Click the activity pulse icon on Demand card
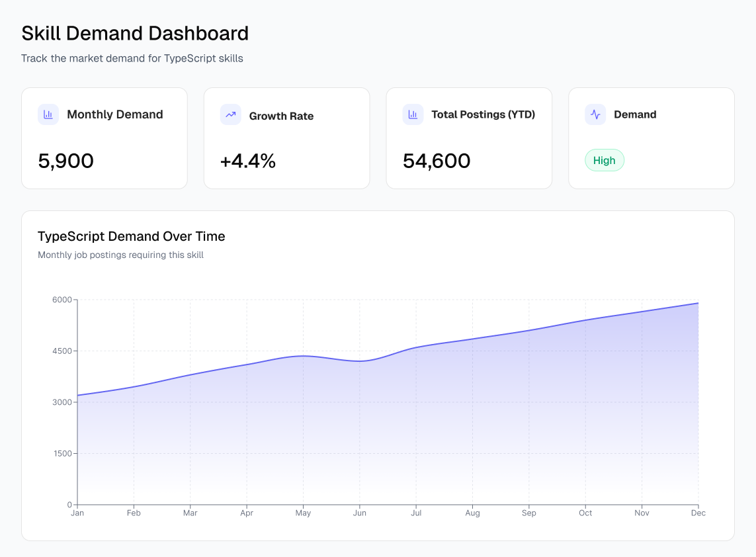The width and height of the screenshot is (756, 557). (595, 114)
